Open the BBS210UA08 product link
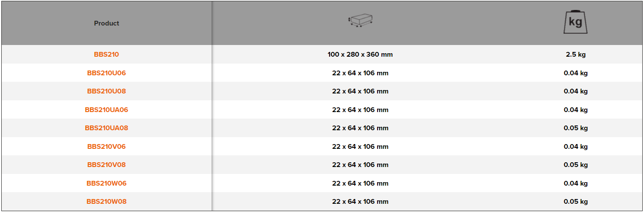The width and height of the screenshot is (644, 212). pyautogui.click(x=106, y=128)
